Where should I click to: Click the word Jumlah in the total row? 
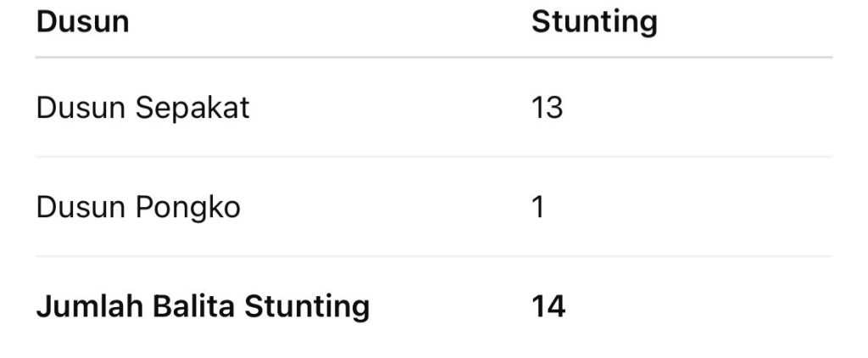(x=90, y=306)
